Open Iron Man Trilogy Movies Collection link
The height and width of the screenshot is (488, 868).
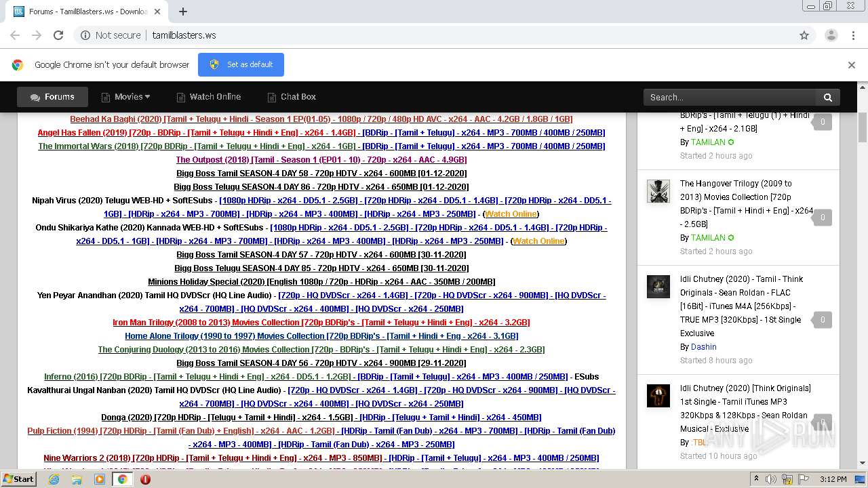coord(321,322)
